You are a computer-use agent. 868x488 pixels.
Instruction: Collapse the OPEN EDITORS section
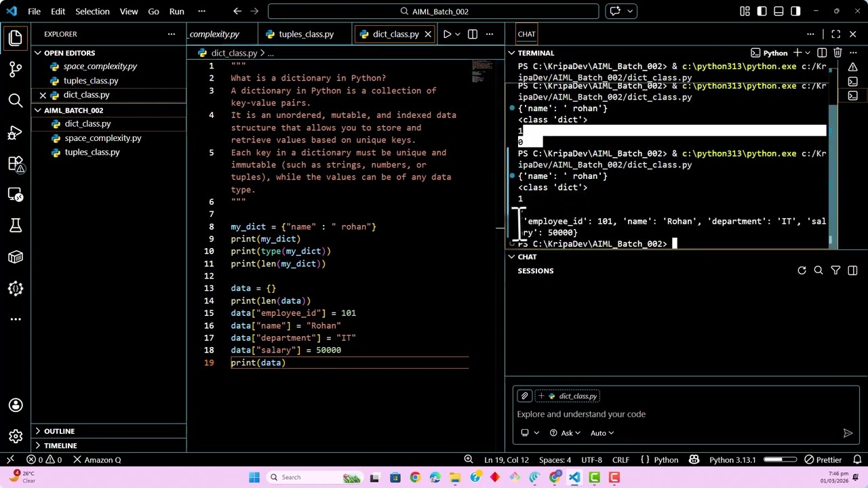click(69, 53)
